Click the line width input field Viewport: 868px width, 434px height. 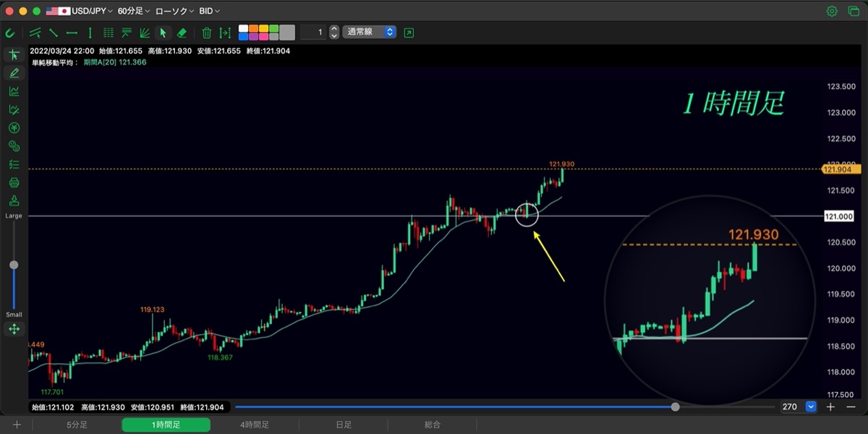pyautogui.click(x=313, y=33)
